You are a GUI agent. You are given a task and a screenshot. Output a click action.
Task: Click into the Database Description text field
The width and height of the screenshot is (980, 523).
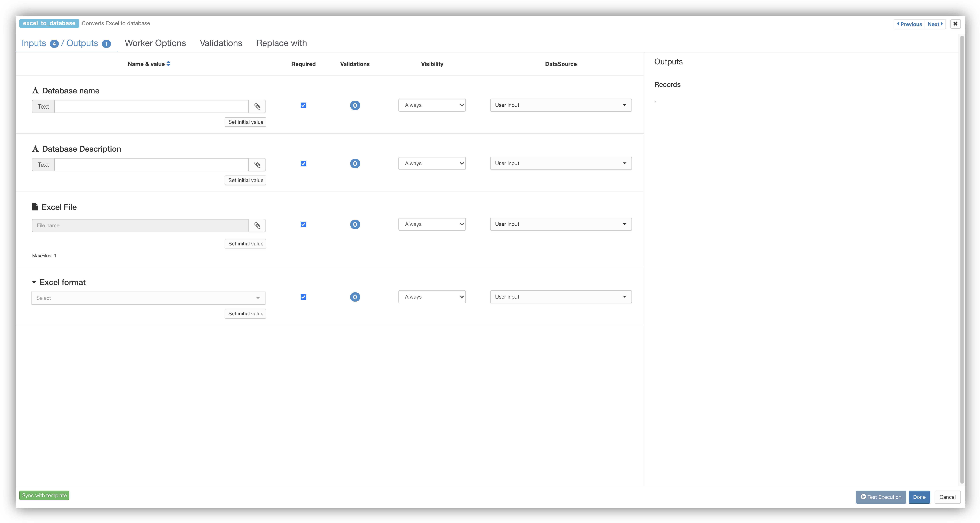pos(151,165)
